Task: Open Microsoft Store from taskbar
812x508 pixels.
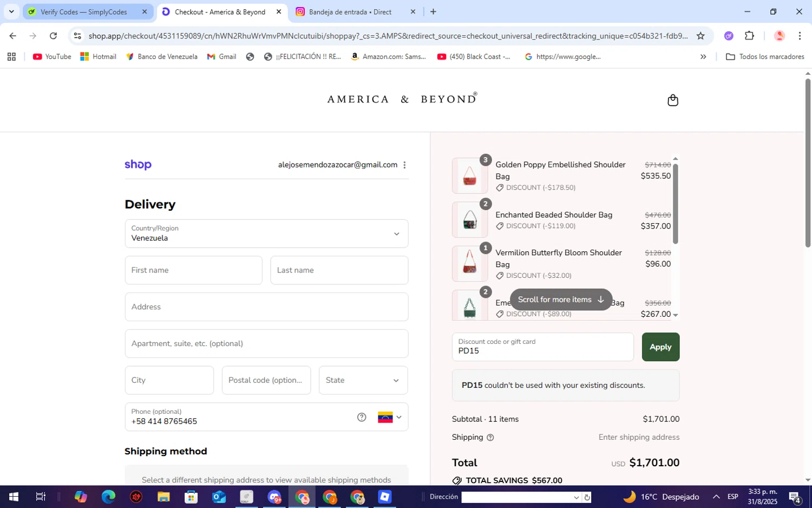Action: point(191,497)
